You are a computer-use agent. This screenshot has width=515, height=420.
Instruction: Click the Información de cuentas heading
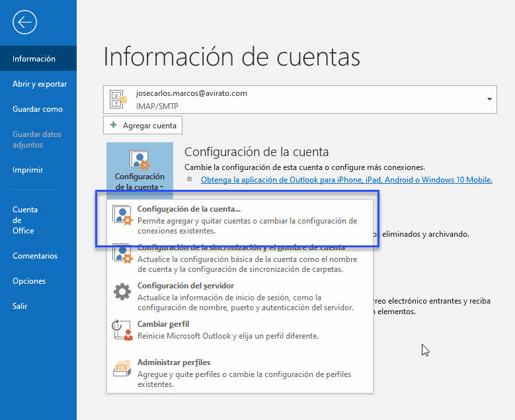pos(231,57)
